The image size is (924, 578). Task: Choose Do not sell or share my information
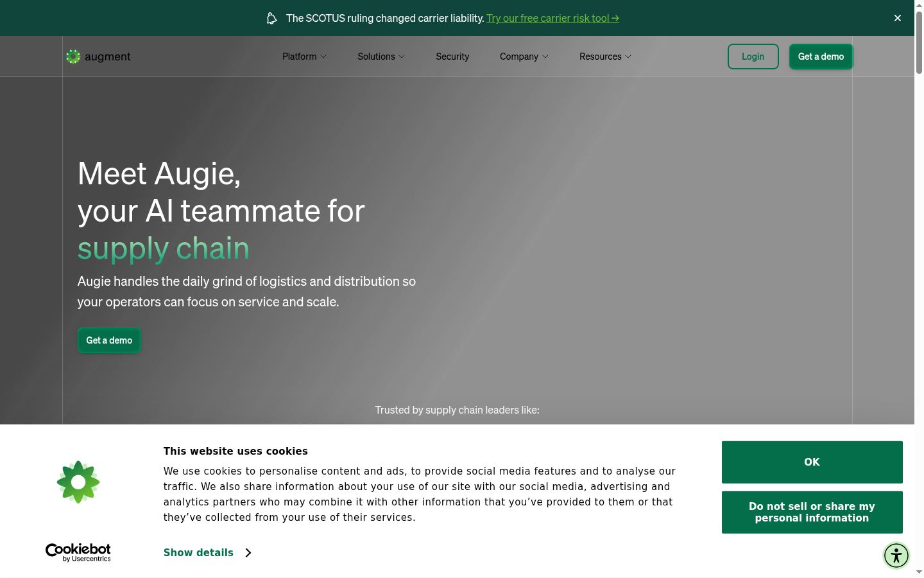(812, 512)
